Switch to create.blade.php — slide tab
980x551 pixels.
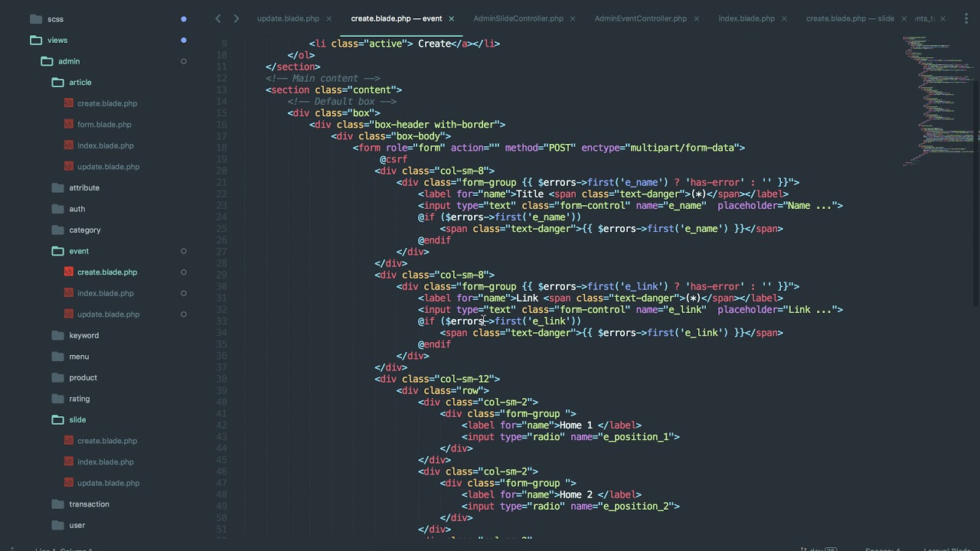click(850, 18)
